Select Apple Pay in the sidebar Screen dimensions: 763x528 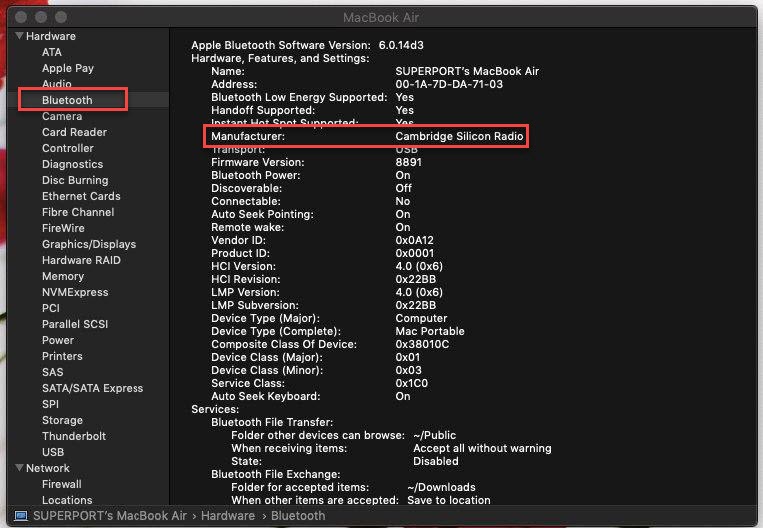[x=68, y=68]
